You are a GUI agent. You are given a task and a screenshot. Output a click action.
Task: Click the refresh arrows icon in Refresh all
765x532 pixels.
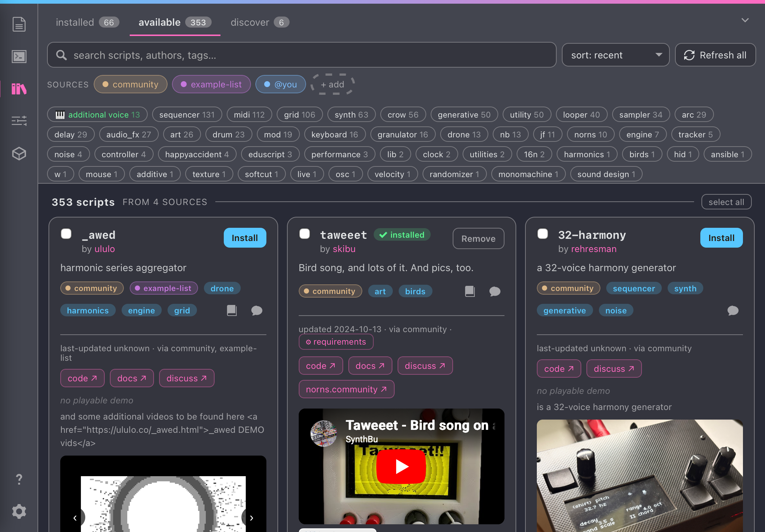pyautogui.click(x=689, y=55)
